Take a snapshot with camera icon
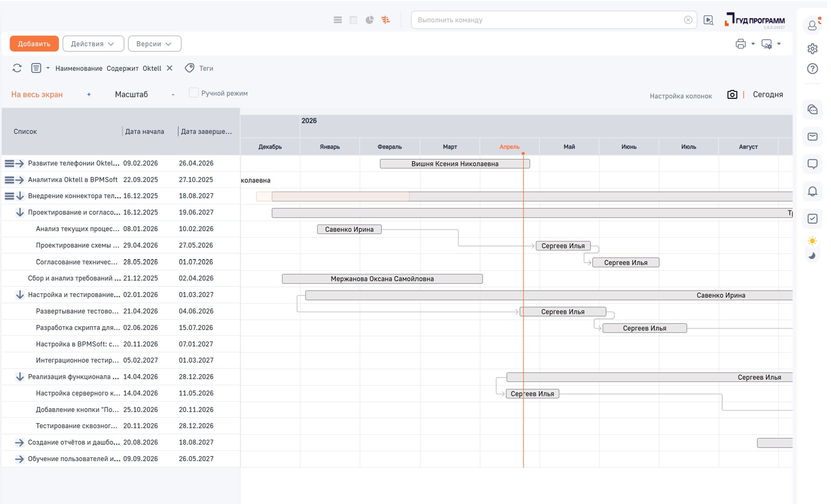Viewport: 831px width, 504px height. click(732, 94)
